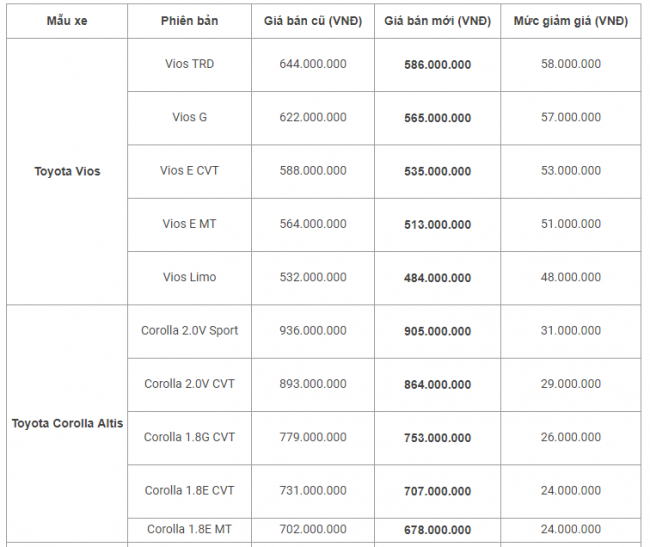Viewport: 650px width, 547px height.
Task: Select the Corolla 2.0V Sport cell
Action: [x=190, y=330]
